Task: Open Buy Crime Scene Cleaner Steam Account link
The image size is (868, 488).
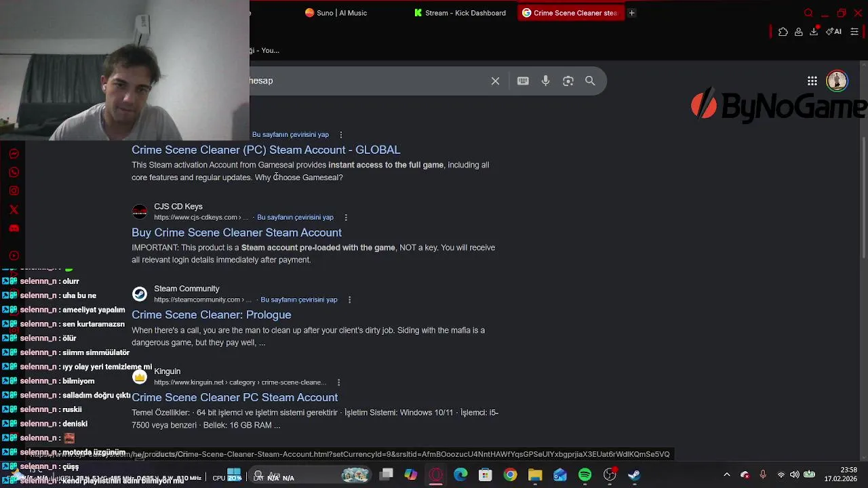Action: (237, 232)
